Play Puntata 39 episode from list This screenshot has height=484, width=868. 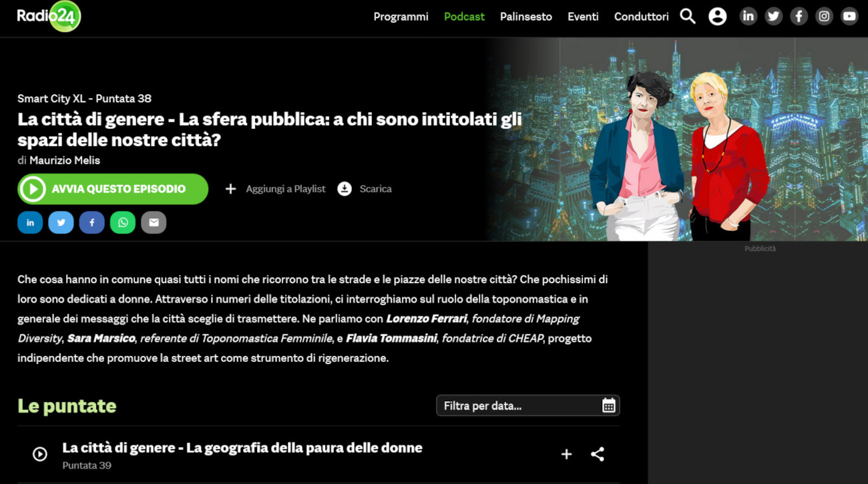tap(40, 455)
